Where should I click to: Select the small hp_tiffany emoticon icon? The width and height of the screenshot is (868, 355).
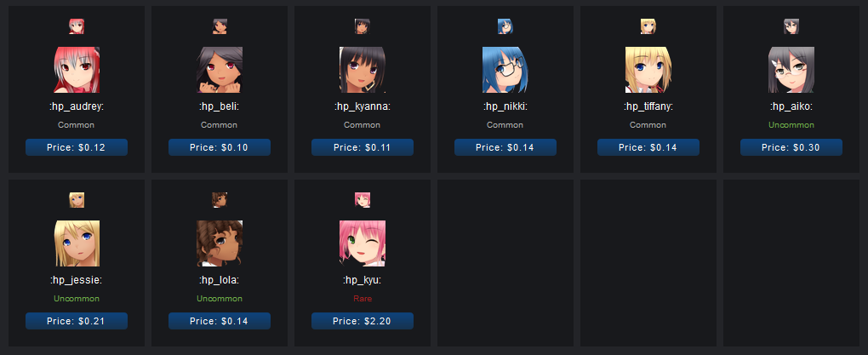point(648,26)
